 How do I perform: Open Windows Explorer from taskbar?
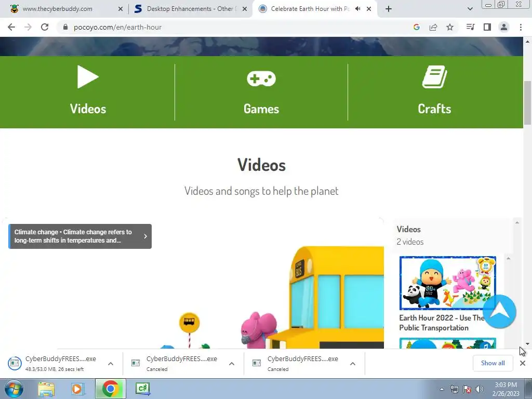pyautogui.click(x=46, y=389)
